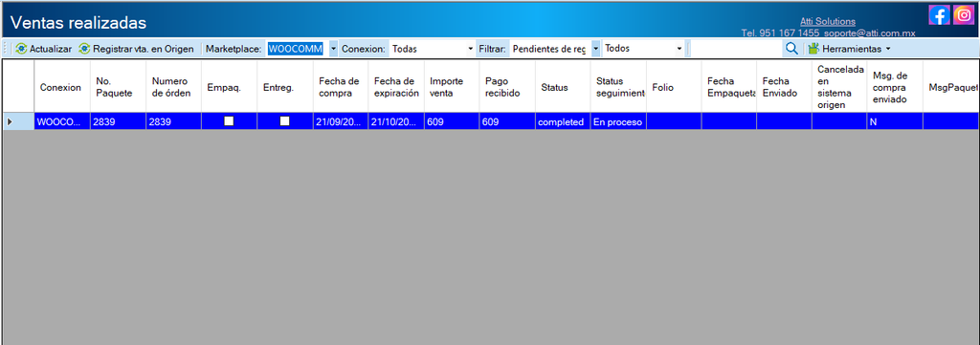Viewport: 980px width, 345px height.
Task: Expand the second Todos filter dropdown
Action: (679, 49)
